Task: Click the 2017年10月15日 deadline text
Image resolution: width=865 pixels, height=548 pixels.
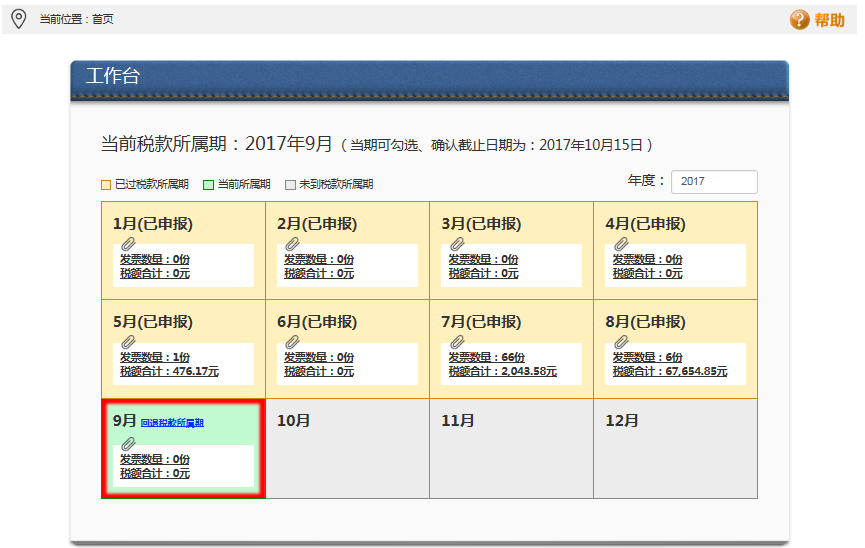Action: pos(590,145)
